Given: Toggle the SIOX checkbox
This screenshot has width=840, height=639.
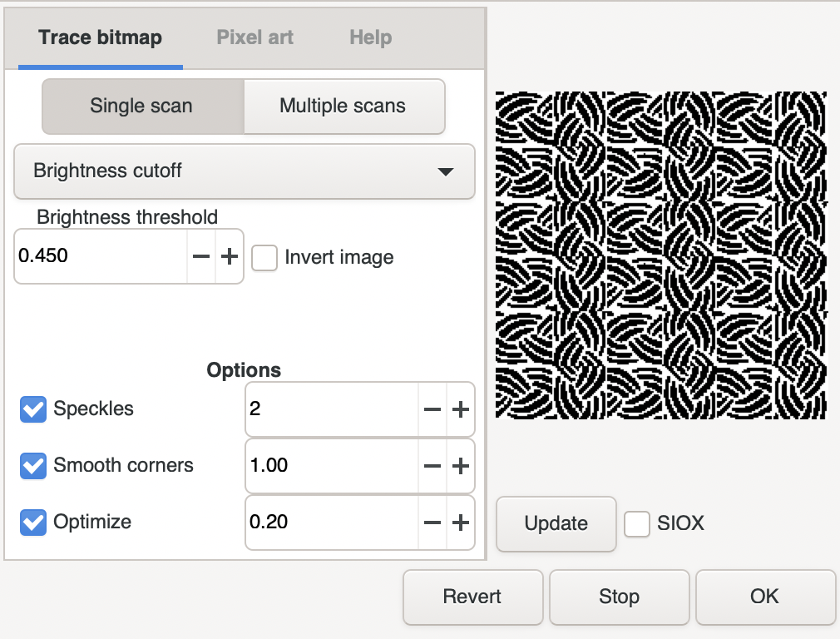Looking at the screenshot, I should (637, 523).
